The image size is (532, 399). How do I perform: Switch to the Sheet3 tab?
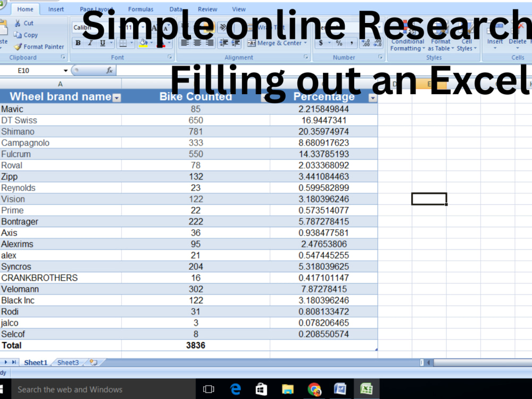(x=68, y=362)
